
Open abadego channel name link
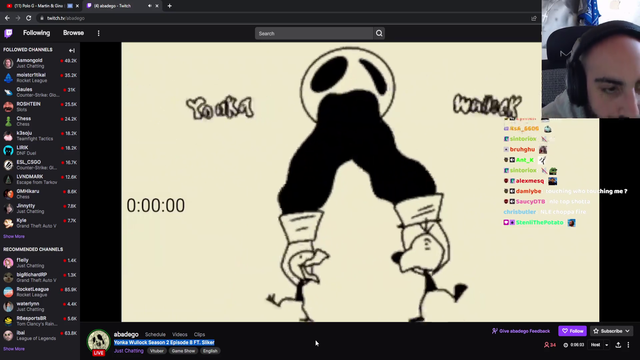pyautogui.click(x=126, y=334)
